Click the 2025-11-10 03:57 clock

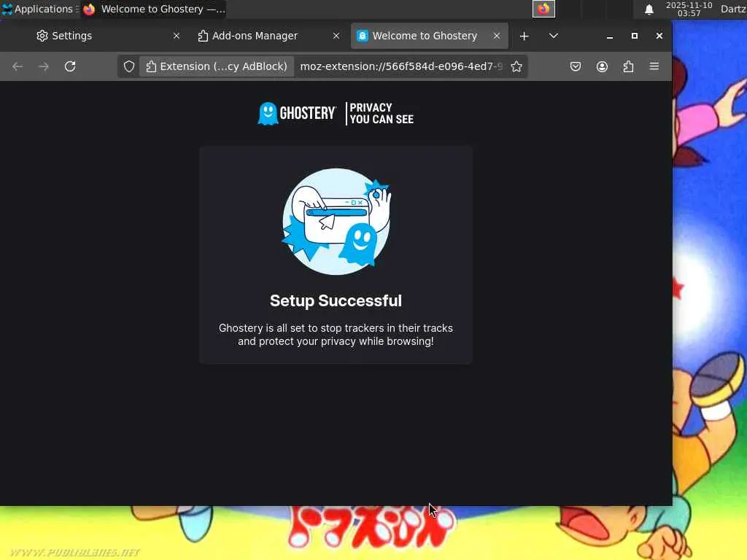pos(689,9)
